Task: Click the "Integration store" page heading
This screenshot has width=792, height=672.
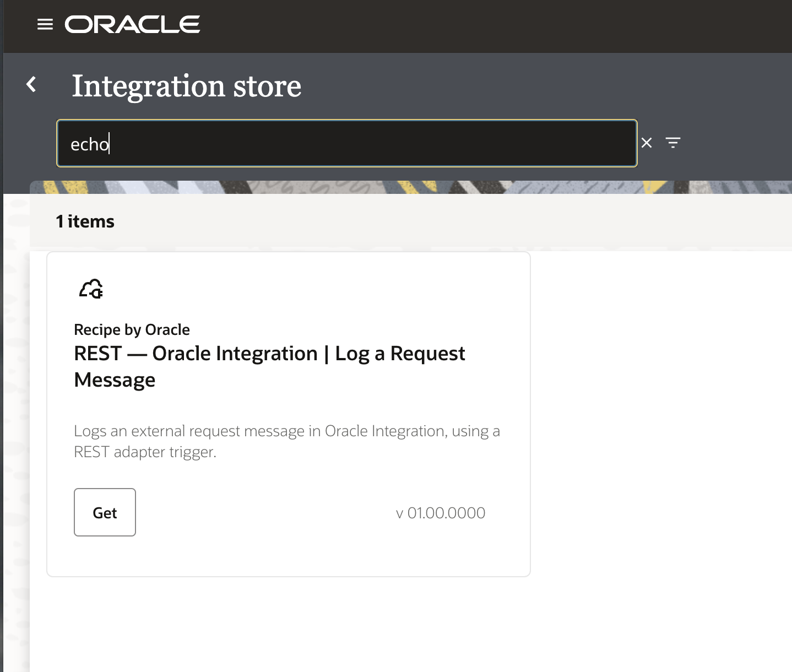Action: point(186,86)
